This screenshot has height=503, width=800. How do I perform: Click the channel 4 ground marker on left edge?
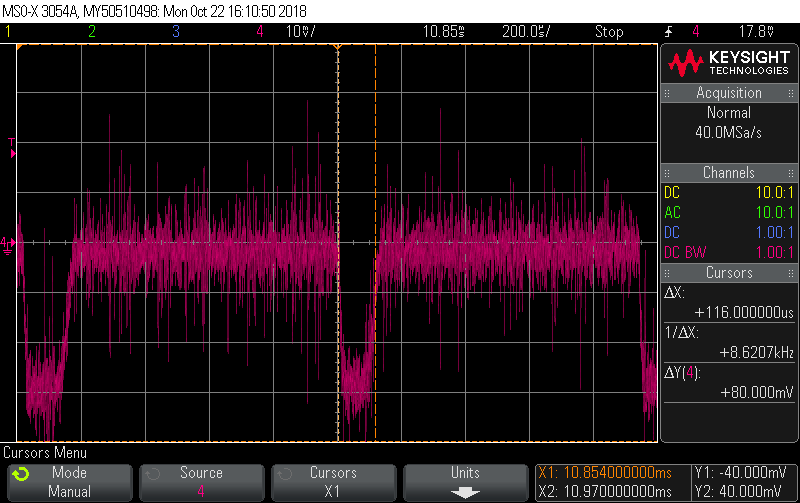click(x=8, y=245)
